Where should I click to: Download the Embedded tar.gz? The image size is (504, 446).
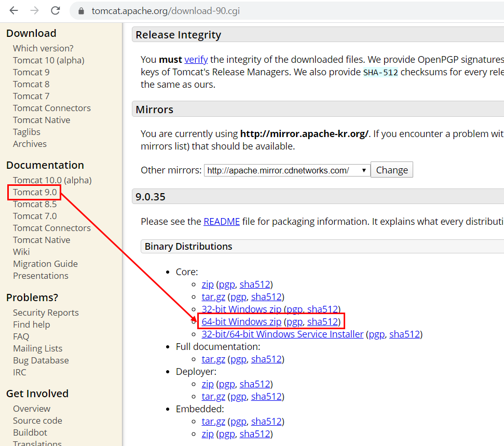pos(213,422)
